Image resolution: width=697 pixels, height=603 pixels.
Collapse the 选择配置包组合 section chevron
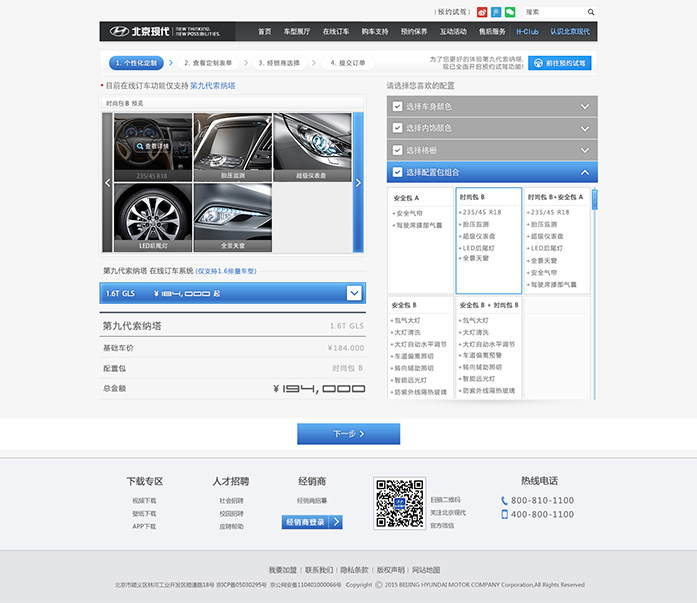tap(585, 172)
